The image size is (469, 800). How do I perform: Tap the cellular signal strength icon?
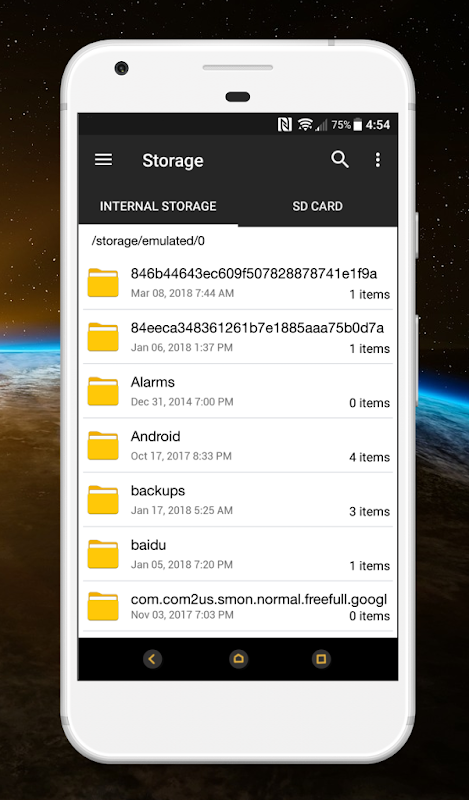[321, 124]
